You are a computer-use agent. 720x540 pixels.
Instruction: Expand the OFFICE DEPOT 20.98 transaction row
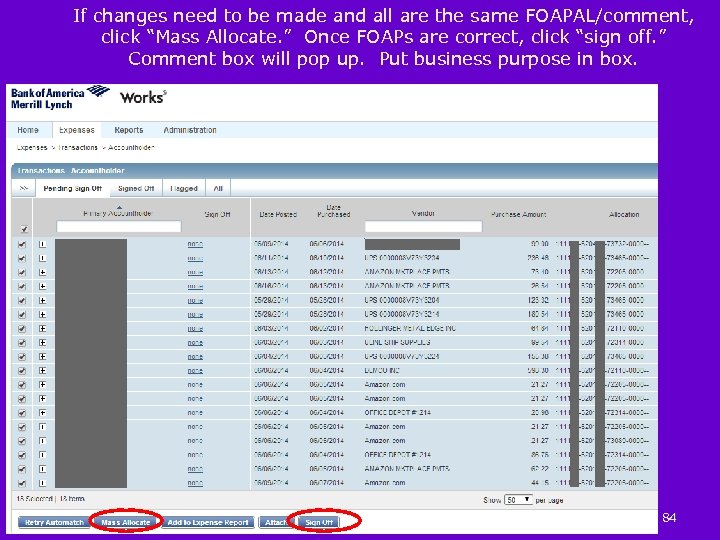pyautogui.click(x=42, y=413)
